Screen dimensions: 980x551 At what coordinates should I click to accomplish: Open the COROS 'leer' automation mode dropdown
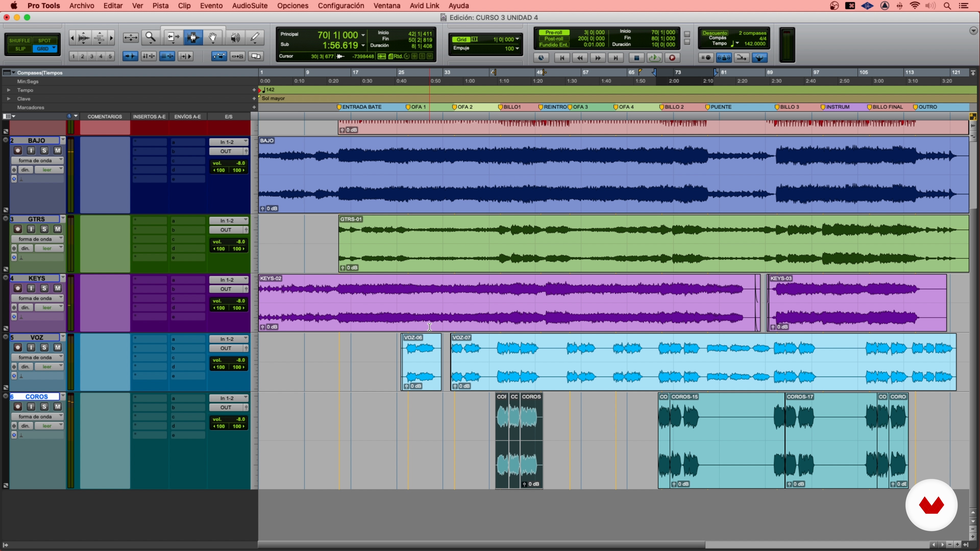(49, 426)
